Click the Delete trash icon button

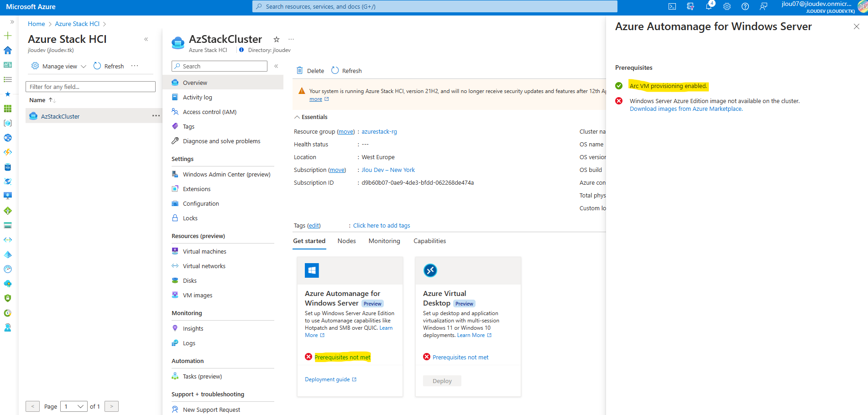coord(310,71)
